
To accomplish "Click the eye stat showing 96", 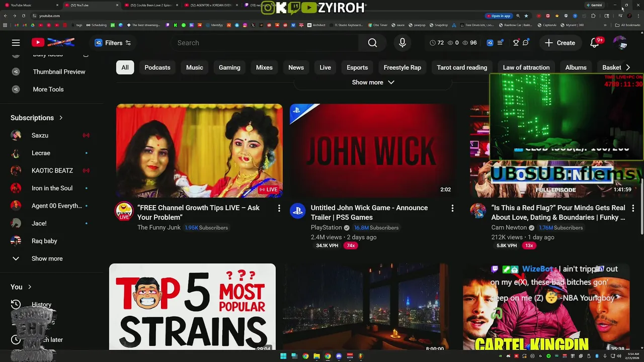I will pos(469,43).
